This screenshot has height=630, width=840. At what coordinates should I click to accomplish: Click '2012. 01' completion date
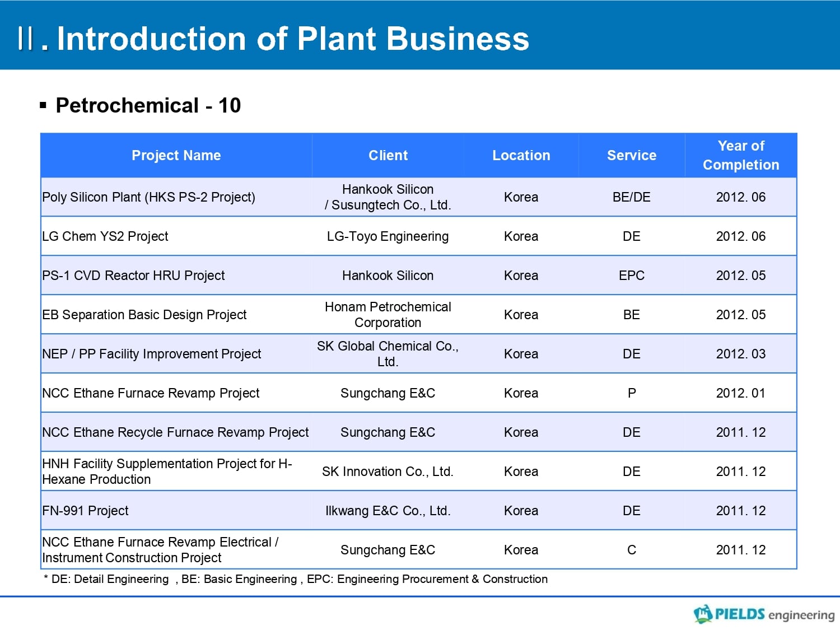(741, 393)
